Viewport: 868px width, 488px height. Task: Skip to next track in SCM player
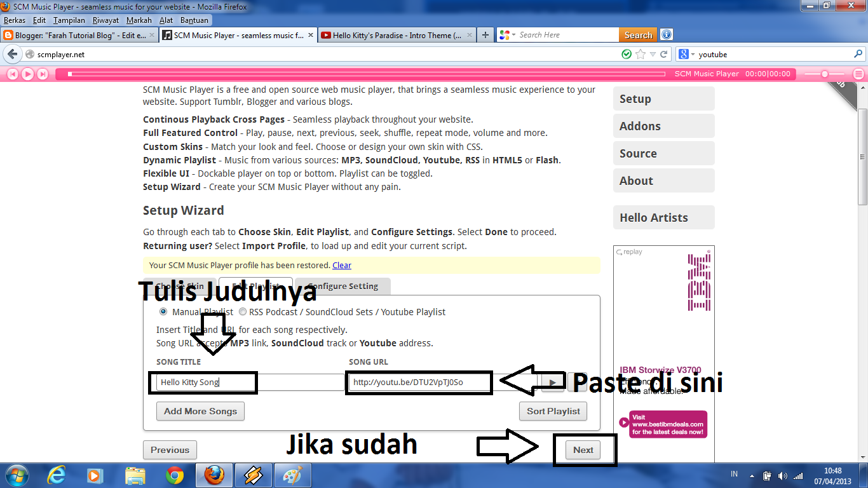pos(43,74)
